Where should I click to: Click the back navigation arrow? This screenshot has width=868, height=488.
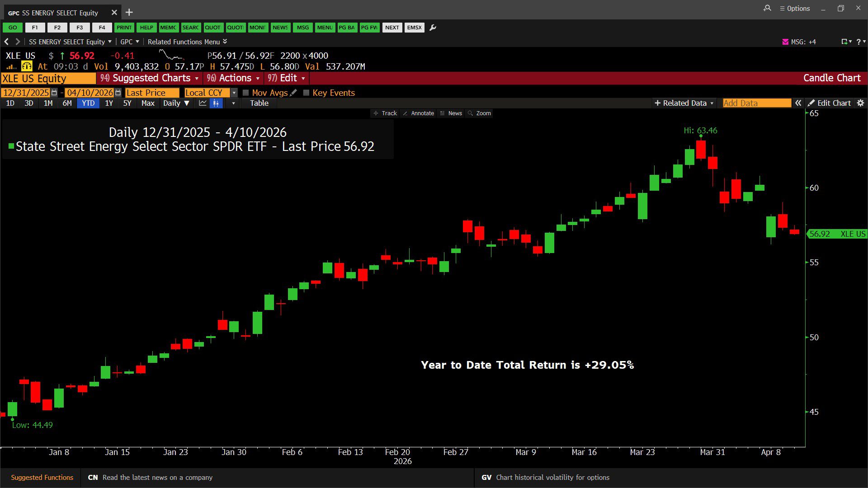[6, 42]
